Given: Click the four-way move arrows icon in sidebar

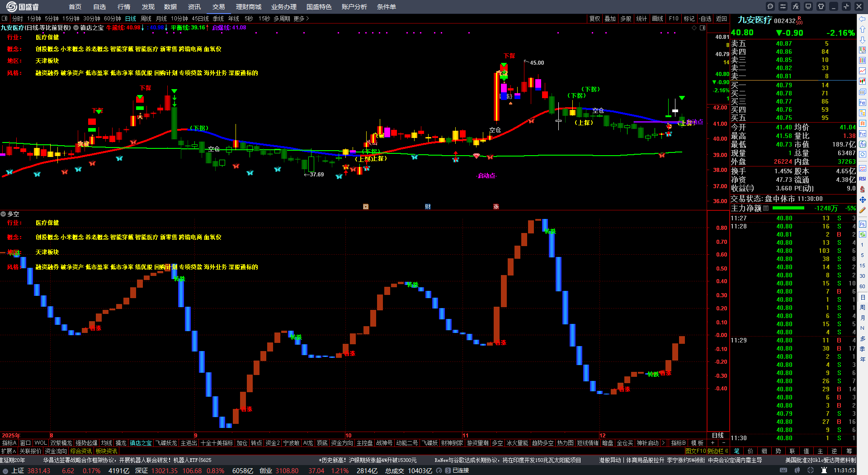Looking at the screenshot, I should 863,199.
